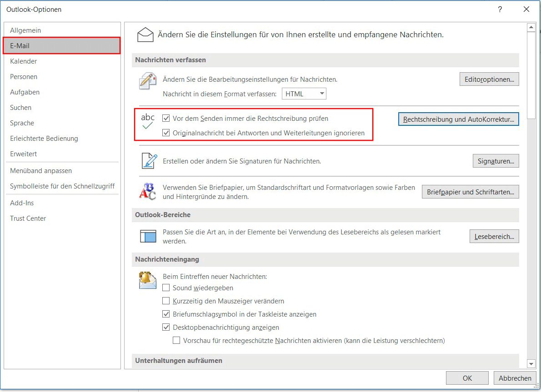Click the abc spell check icon
This screenshot has height=392, width=541.
point(148,121)
